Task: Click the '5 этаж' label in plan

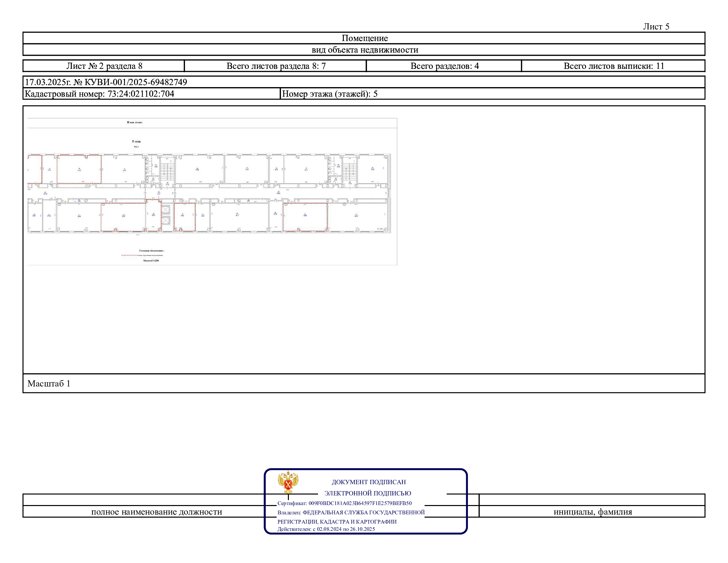Action: point(136,141)
